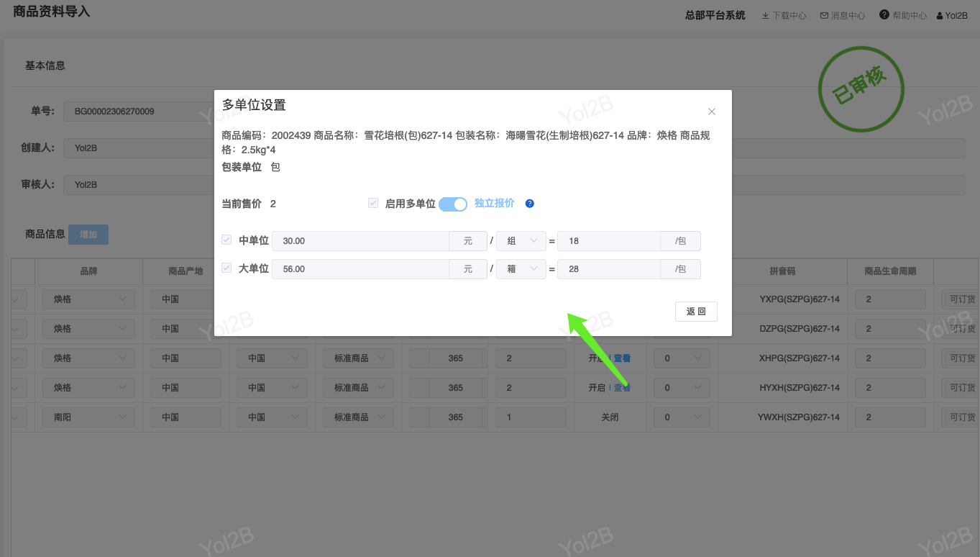
Task: Switch the 独立报价 toggle
Action: tap(453, 204)
